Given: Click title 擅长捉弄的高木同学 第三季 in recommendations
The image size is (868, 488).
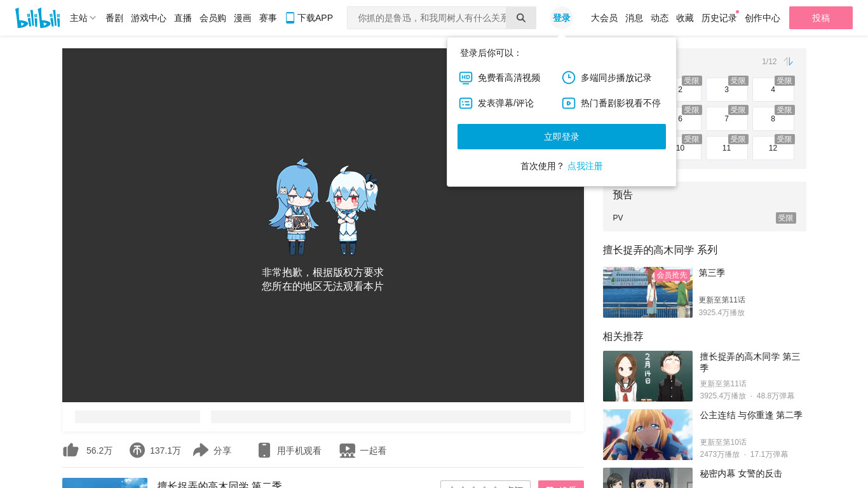Looking at the screenshot, I should [750, 362].
